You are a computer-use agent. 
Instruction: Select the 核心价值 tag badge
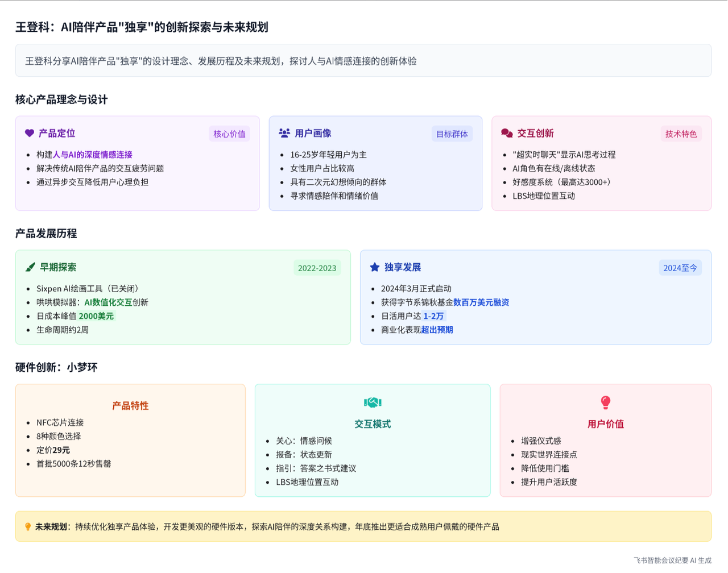tap(229, 134)
